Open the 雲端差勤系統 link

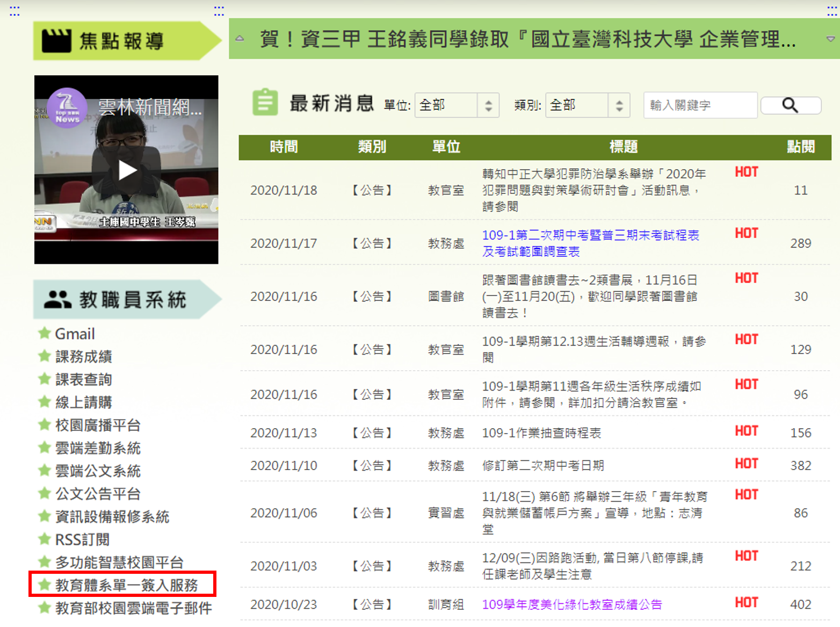[98, 448]
